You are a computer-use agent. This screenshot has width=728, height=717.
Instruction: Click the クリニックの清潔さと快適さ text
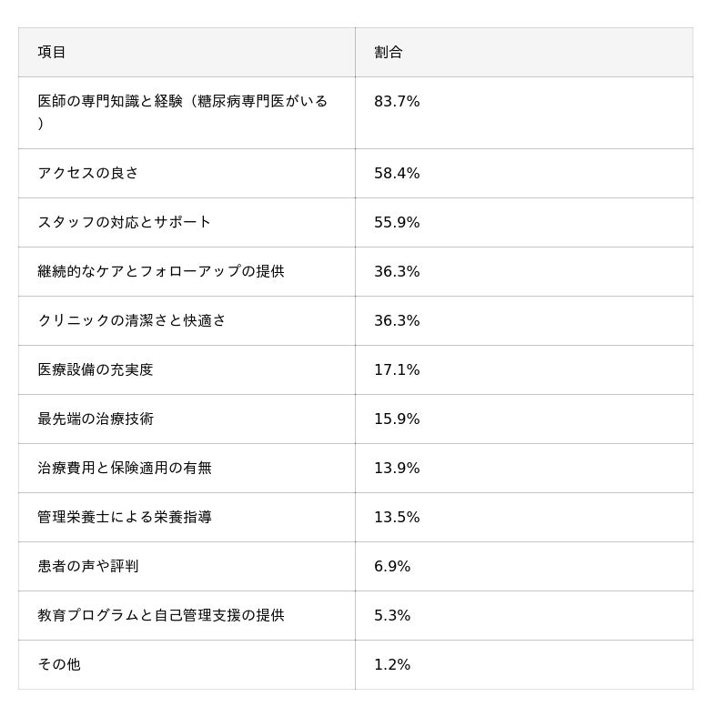click(132, 321)
